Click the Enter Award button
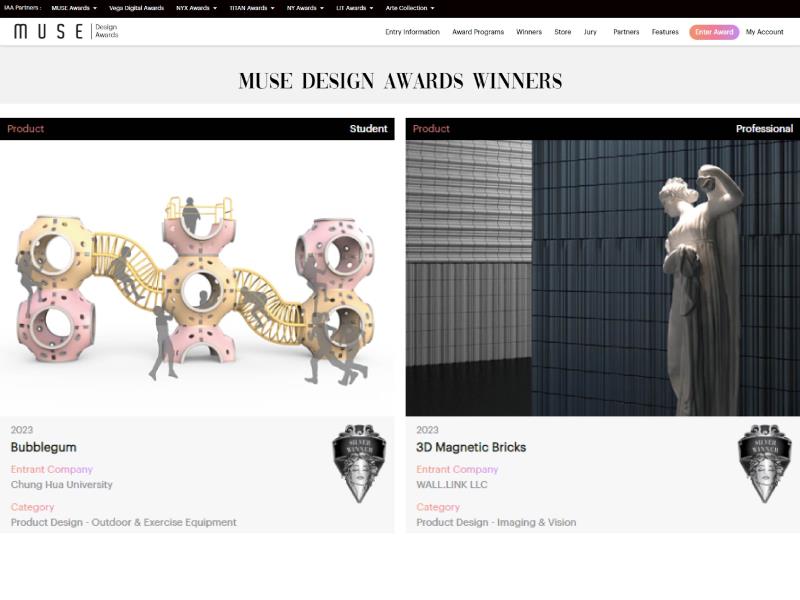The width and height of the screenshot is (800, 600). [x=714, y=32]
